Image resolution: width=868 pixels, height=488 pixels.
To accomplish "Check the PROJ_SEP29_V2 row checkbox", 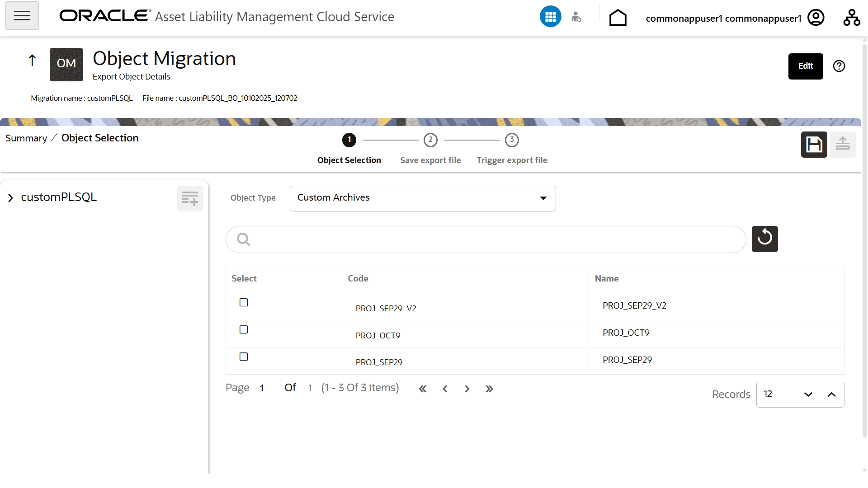I will (244, 303).
